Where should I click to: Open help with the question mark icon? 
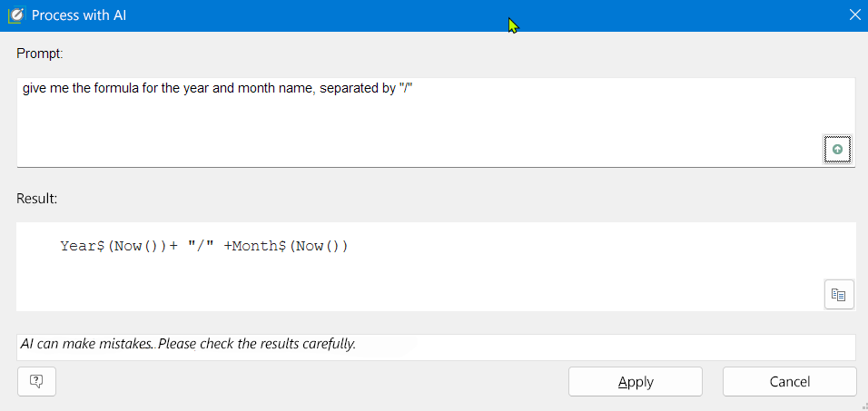(x=36, y=381)
